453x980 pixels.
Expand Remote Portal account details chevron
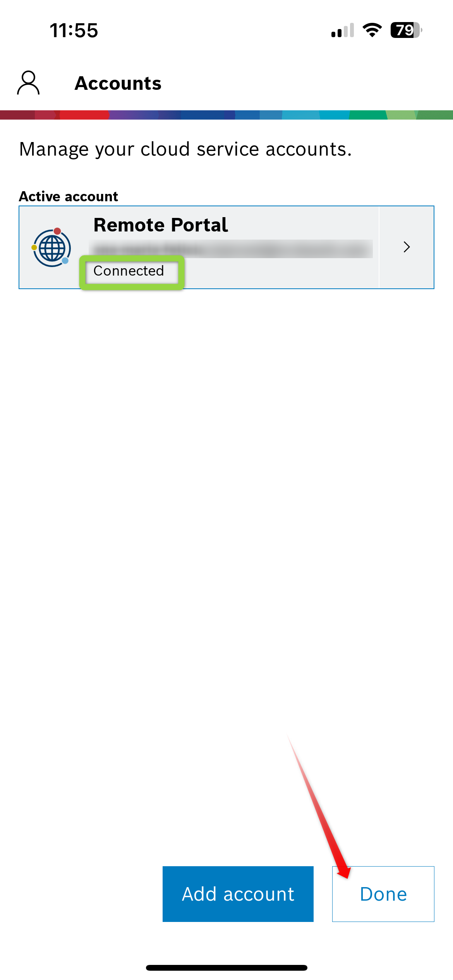click(407, 247)
